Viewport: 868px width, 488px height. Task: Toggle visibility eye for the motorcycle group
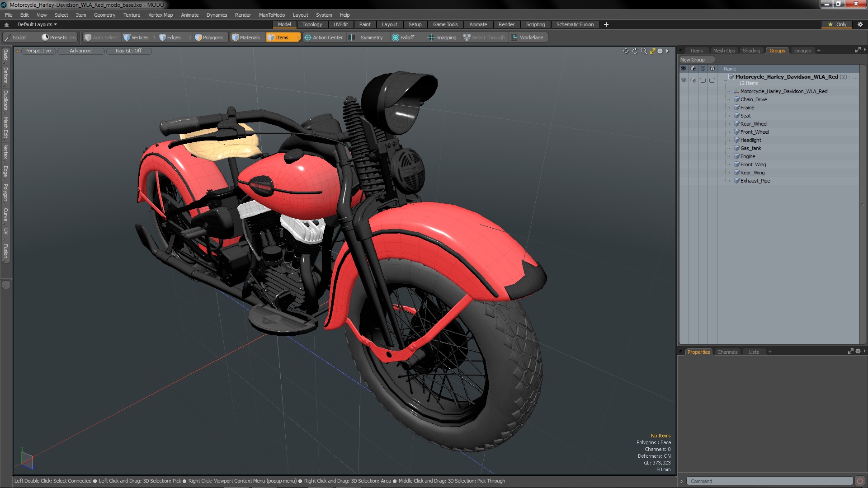[684, 80]
